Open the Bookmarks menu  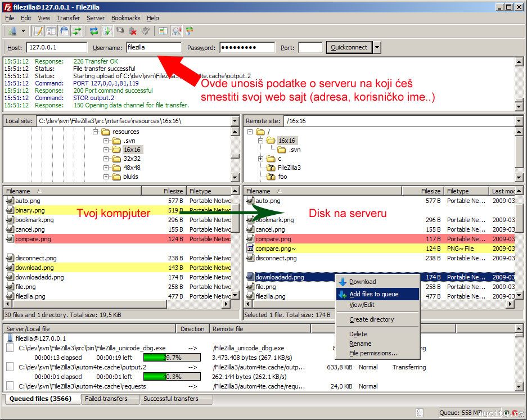(x=125, y=18)
